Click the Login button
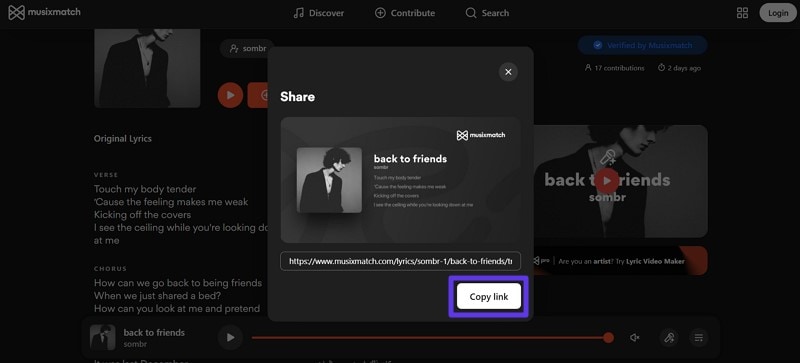The width and height of the screenshot is (800, 363). 778,13
